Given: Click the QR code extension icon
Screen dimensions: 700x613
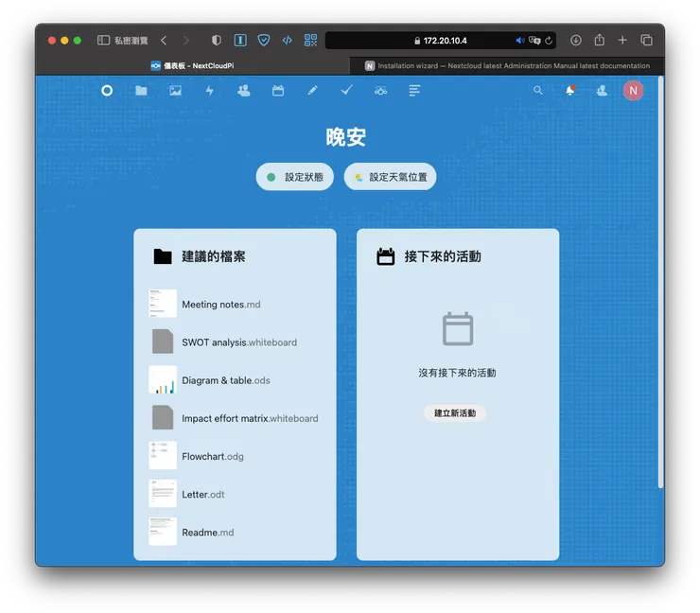Looking at the screenshot, I should pos(310,40).
